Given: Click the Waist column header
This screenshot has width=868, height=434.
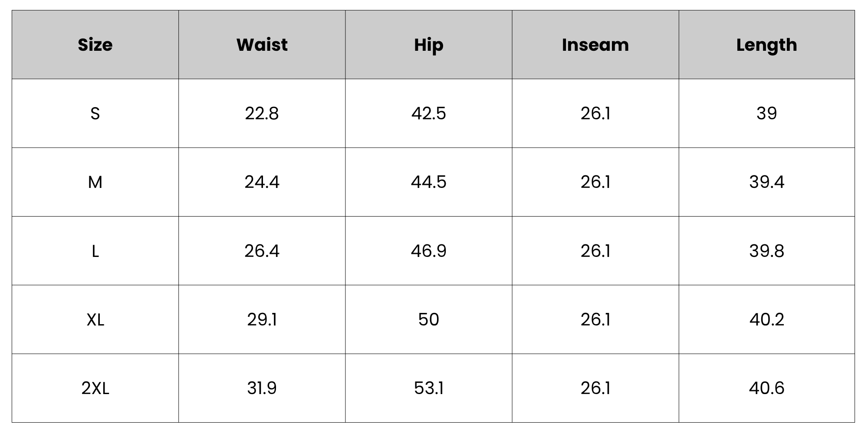Looking at the screenshot, I should click(262, 45).
